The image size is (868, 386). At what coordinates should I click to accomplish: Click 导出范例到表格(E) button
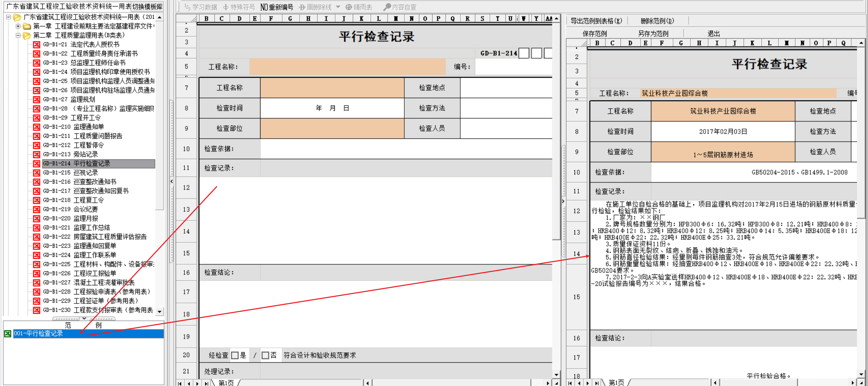(596, 21)
